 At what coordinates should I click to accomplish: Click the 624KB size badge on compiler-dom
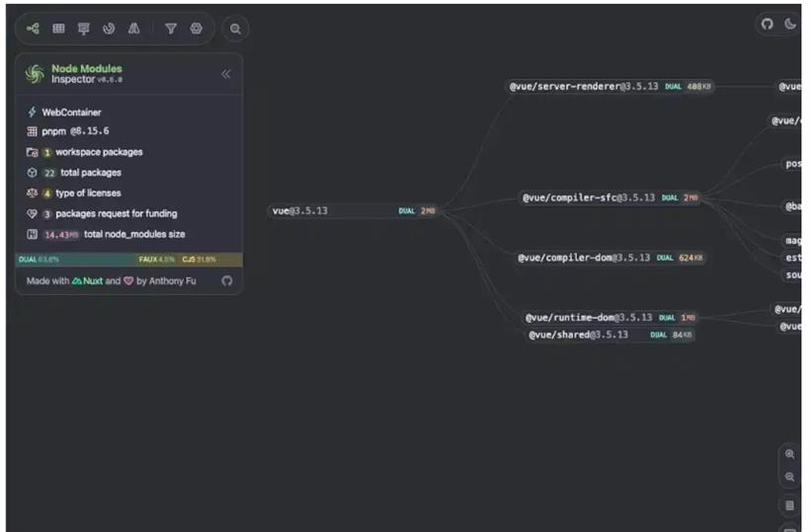coord(690,258)
